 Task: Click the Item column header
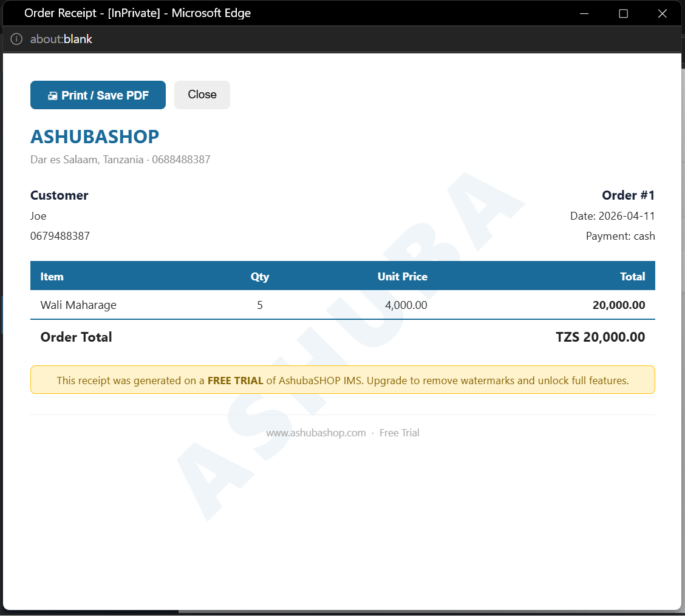tap(52, 276)
